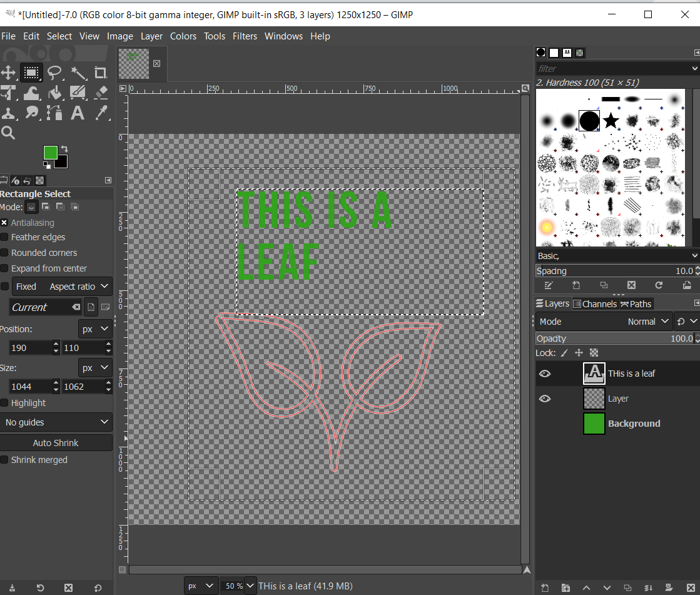Click the Zoom magnifier tool
This screenshot has width=700, height=595.
click(x=8, y=133)
